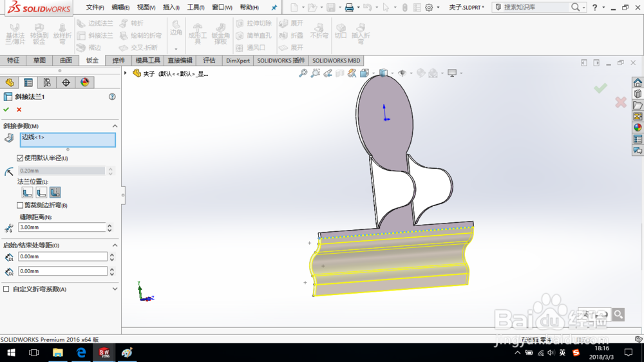Screen dimensions: 644x362
Task: Enable Trim side bends checkbox
Action: [20, 205]
